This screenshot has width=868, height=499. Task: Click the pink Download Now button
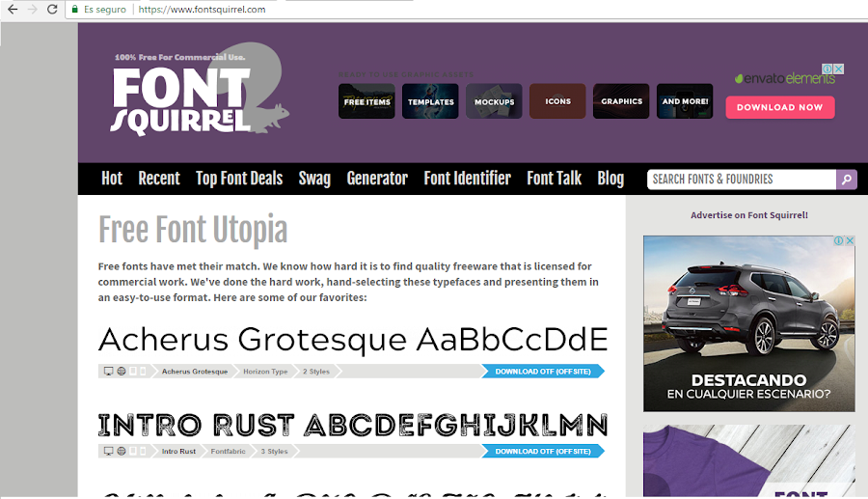780,107
